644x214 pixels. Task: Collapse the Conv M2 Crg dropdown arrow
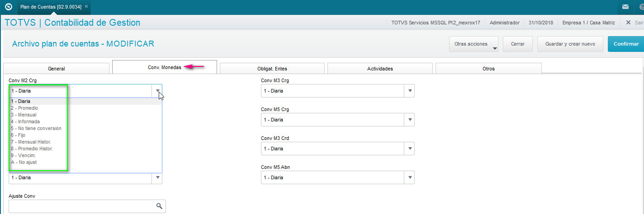(x=157, y=91)
